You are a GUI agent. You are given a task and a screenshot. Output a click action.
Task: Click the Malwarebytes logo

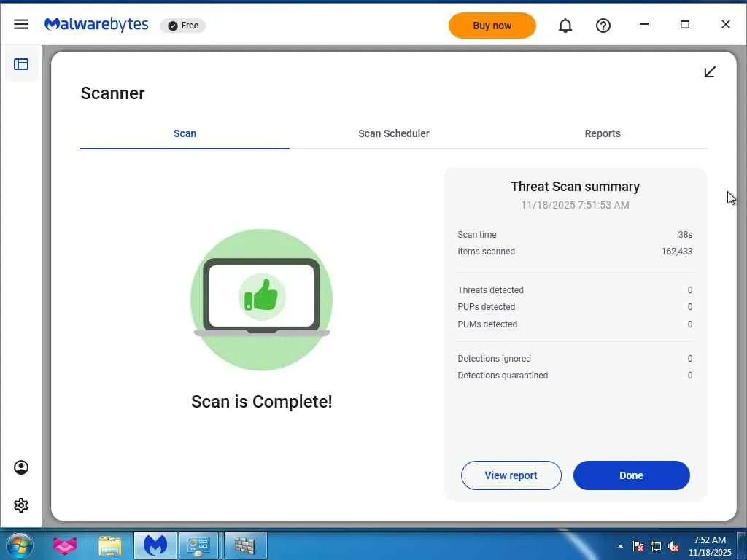96,24
